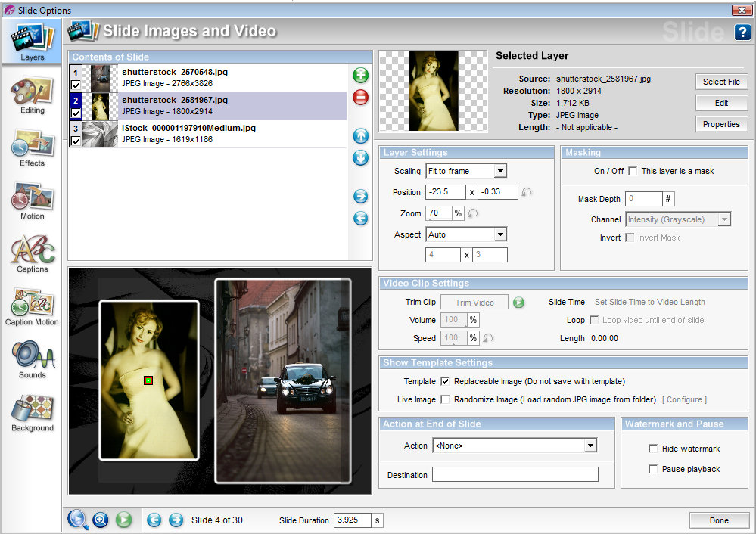Check the Hide watermark option

click(x=653, y=449)
